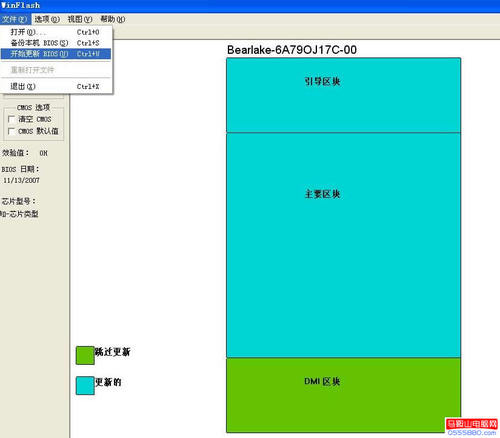Click the 芯片型号 chip model label
The height and width of the screenshot is (438, 500).
pyautogui.click(x=18, y=201)
